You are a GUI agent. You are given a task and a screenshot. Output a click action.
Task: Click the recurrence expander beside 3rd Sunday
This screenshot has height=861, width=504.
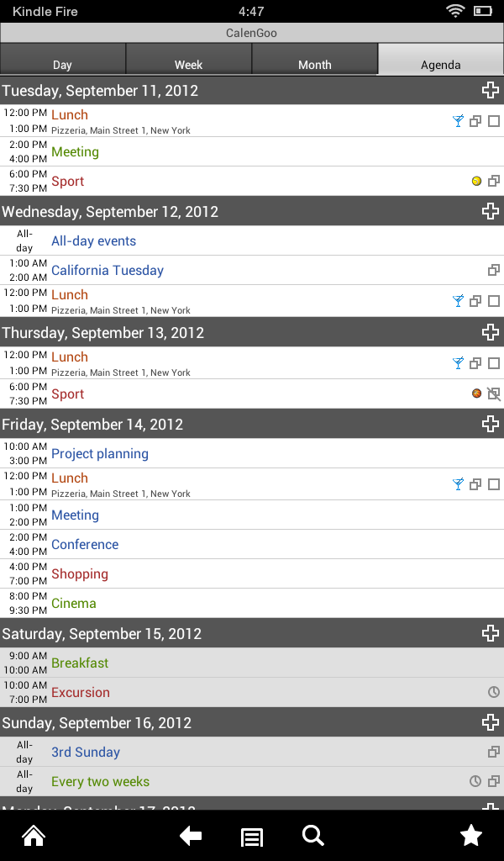[x=492, y=752]
